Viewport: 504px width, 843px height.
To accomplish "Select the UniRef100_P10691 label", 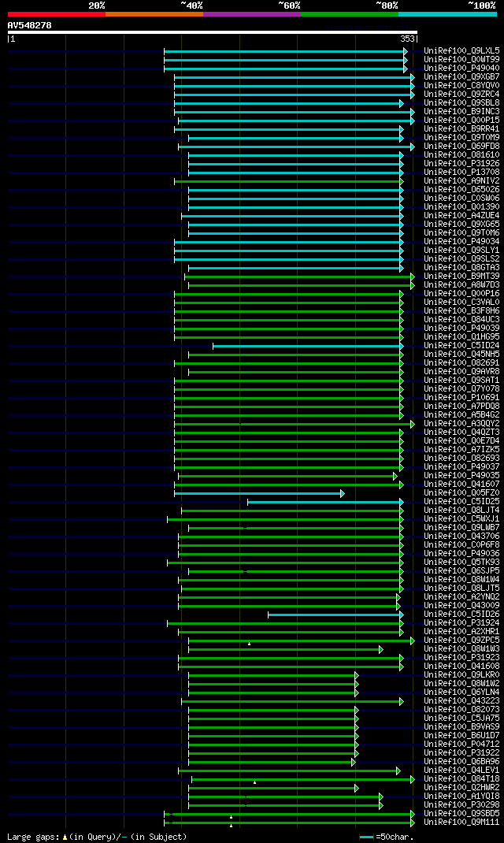I will point(461,397).
